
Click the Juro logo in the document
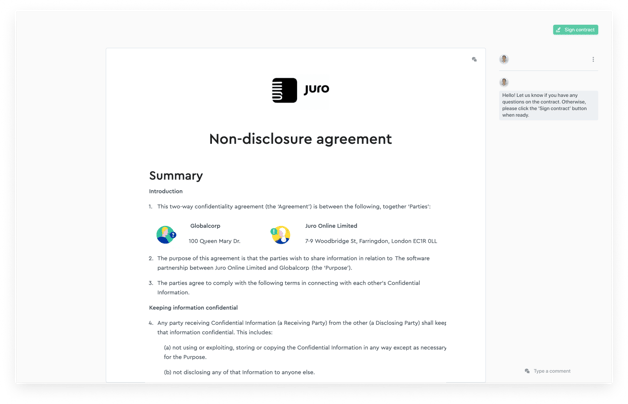tap(300, 90)
